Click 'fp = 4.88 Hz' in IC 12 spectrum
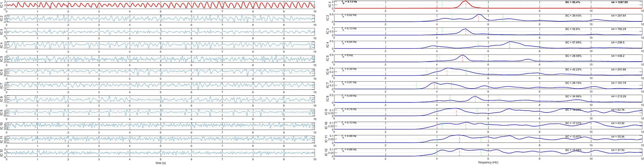This screenshot has height=165, width=644. 349,150
